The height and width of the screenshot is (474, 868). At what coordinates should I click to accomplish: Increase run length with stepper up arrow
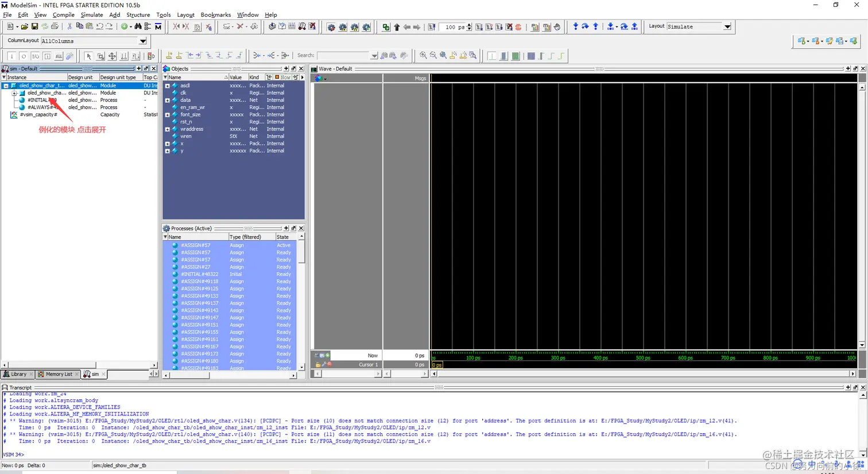(470, 25)
